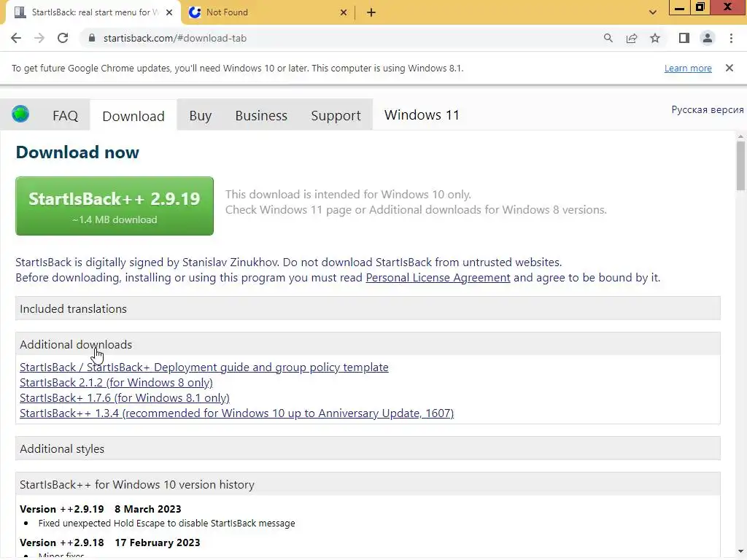Expand Included translations section
Screen dimensions: 747x560
[x=368, y=308]
